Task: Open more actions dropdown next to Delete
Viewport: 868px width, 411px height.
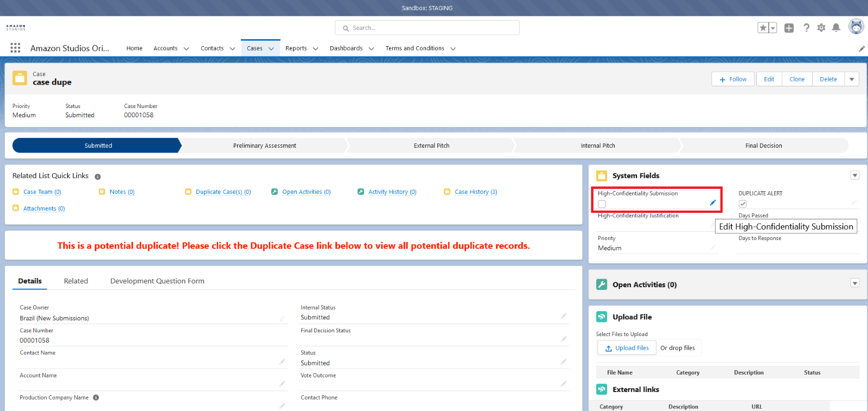Action: click(852, 79)
